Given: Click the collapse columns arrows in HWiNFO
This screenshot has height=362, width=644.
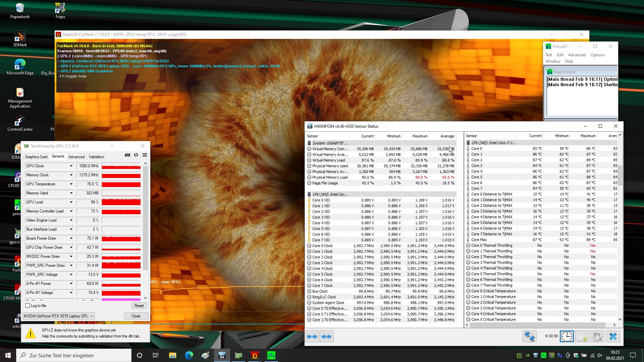Looking at the screenshot, I should 326,337.
